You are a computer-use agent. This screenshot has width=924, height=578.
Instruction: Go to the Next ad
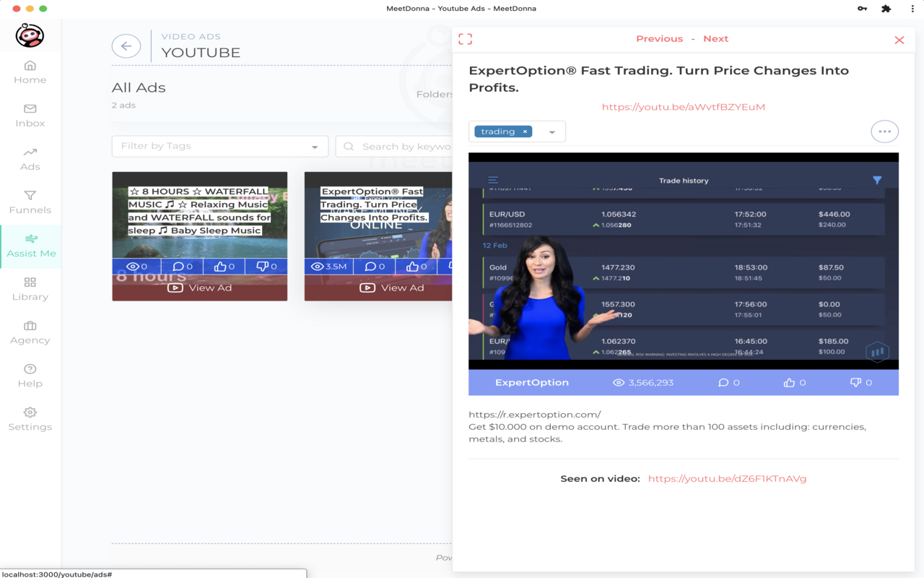point(715,39)
